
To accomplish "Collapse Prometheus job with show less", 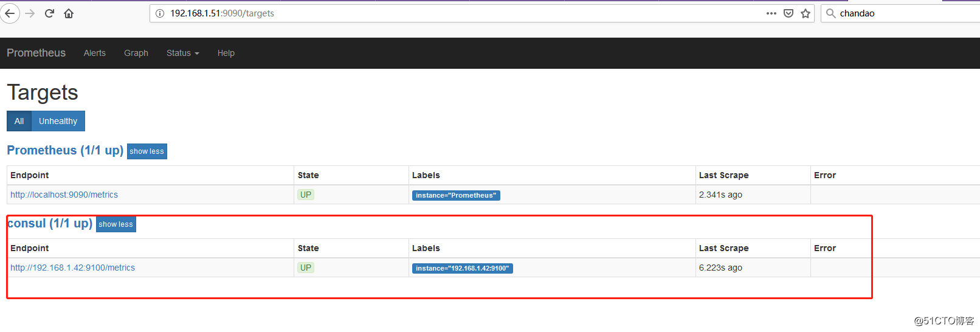I will tap(147, 151).
